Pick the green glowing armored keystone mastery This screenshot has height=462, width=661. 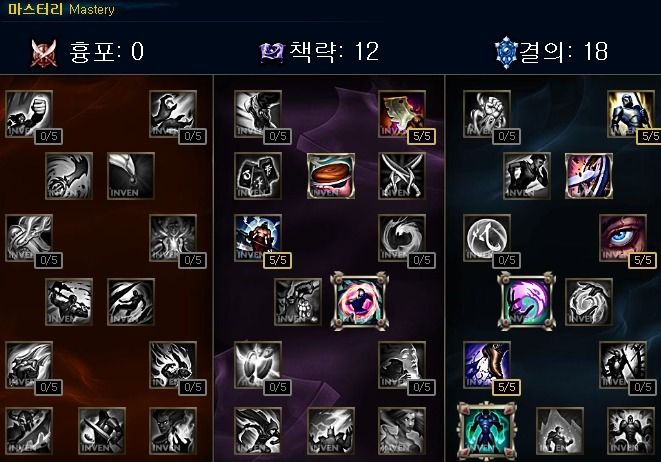tap(486, 431)
